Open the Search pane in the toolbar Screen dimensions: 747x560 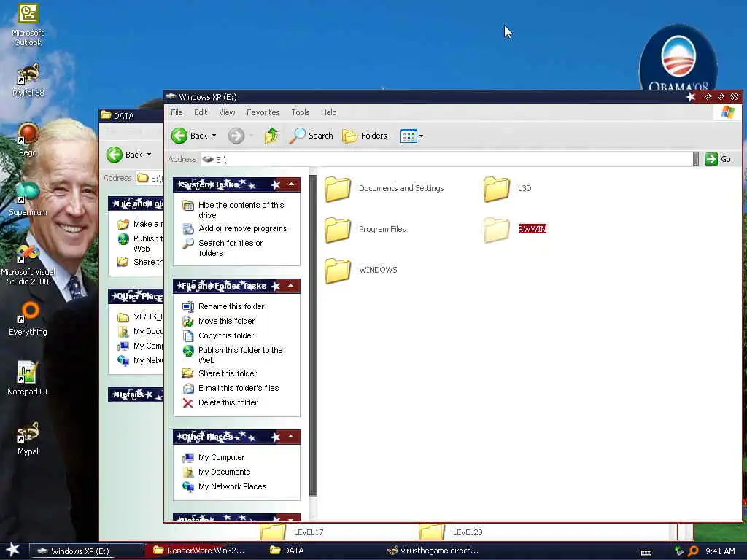click(311, 136)
